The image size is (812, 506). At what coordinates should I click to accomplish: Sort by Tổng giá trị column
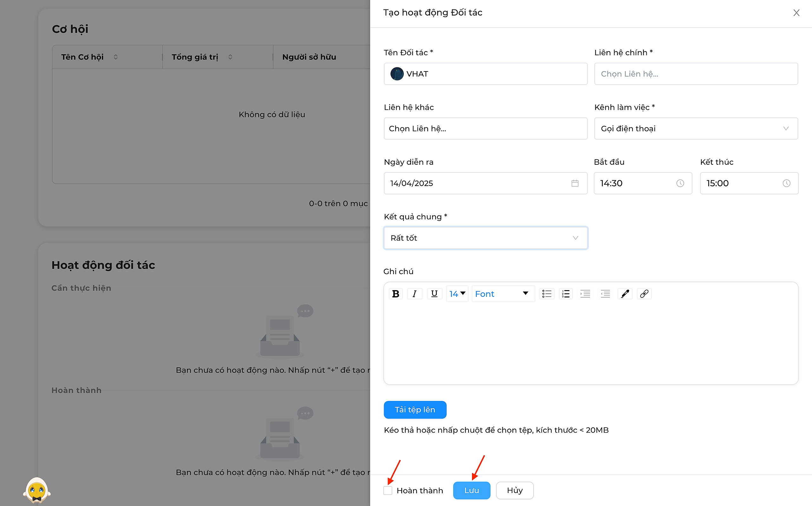point(230,57)
